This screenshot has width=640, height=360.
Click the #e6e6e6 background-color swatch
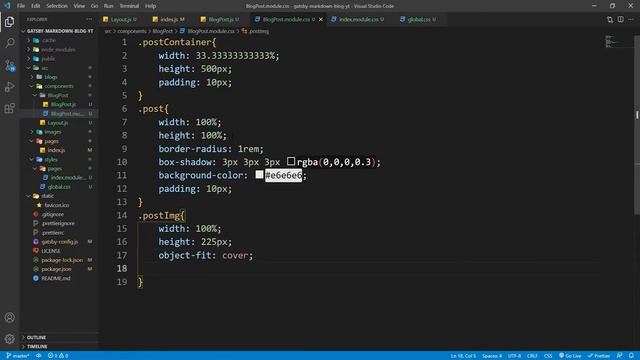259,175
